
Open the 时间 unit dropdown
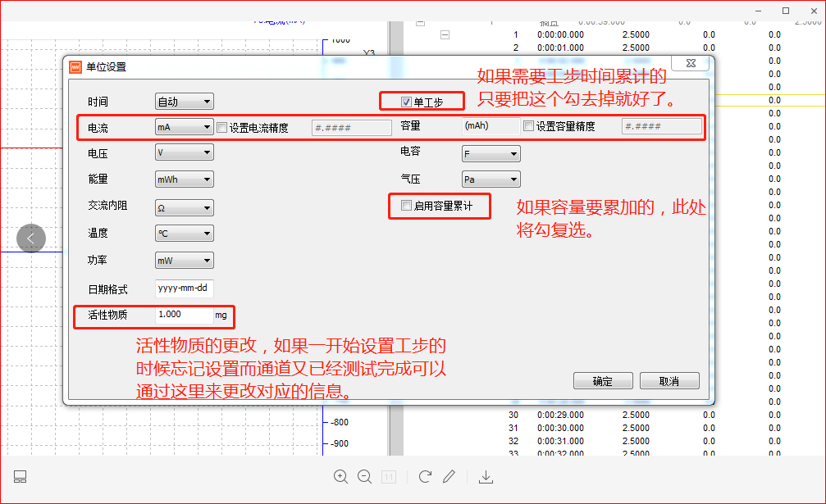185,102
